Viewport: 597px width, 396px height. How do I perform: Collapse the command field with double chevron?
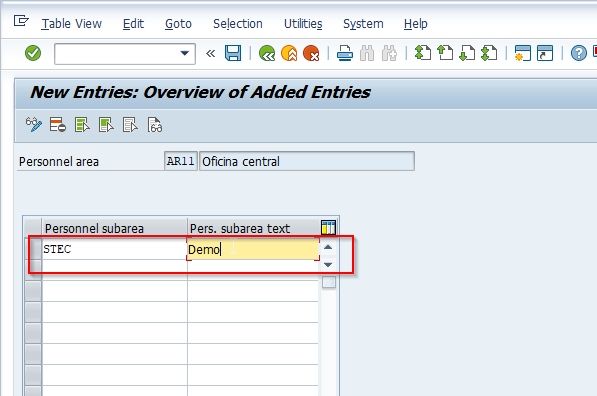click(x=211, y=53)
